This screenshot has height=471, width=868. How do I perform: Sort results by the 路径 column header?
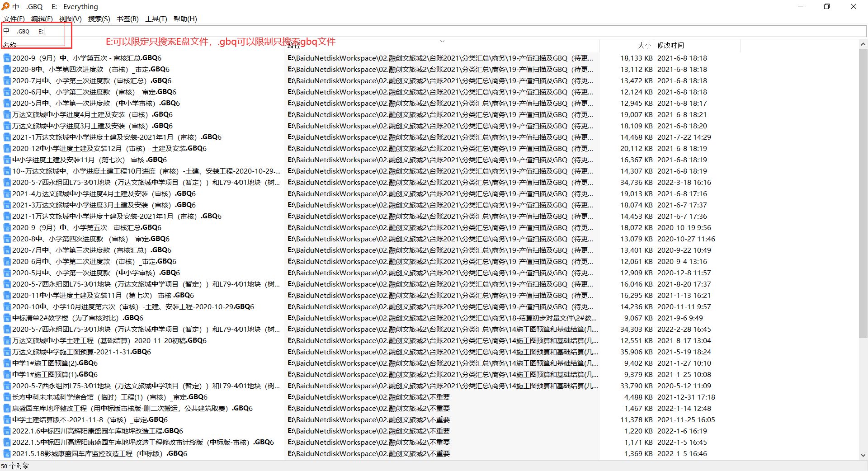click(x=442, y=45)
